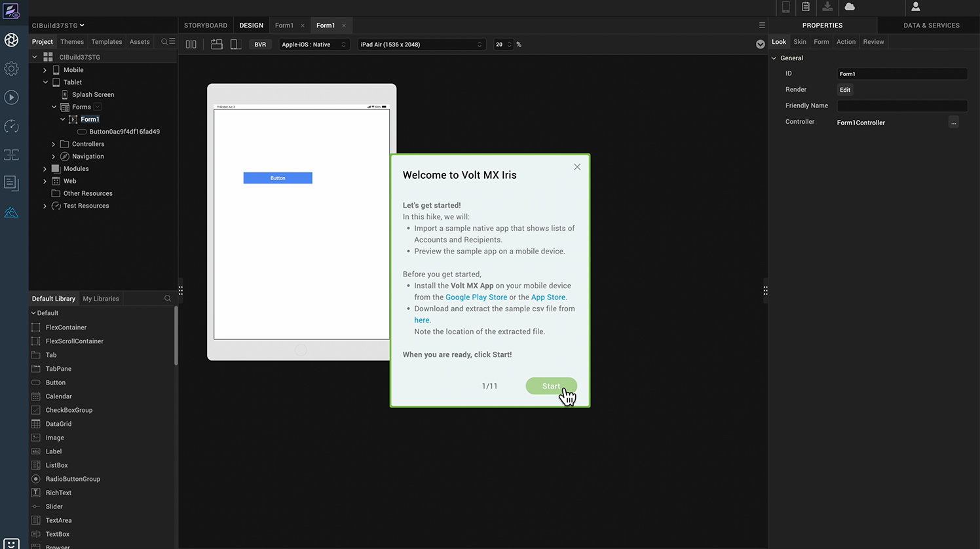
Task: Click the settings gear icon in left sidebar
Action: [11, 69]
